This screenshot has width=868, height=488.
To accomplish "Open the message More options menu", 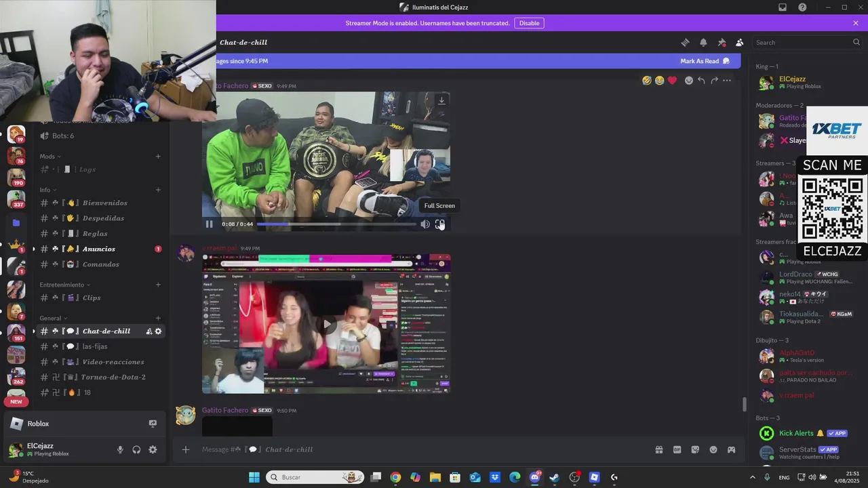I will 727,80.
